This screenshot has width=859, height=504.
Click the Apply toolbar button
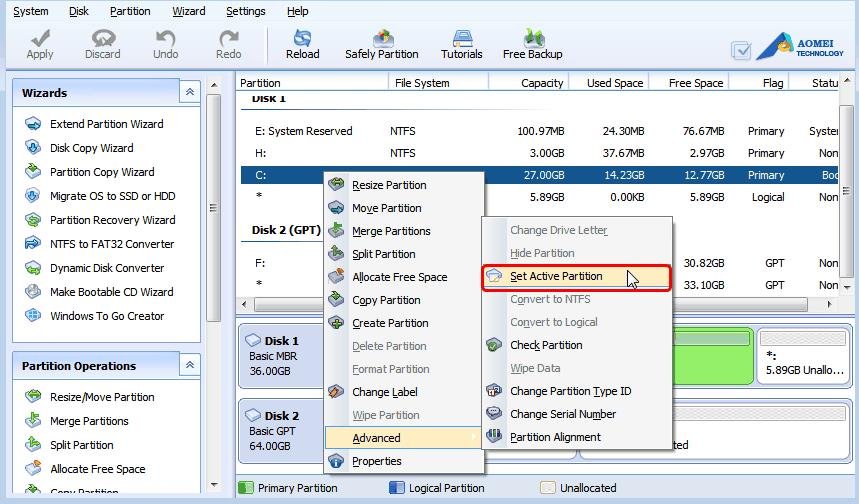40,44
